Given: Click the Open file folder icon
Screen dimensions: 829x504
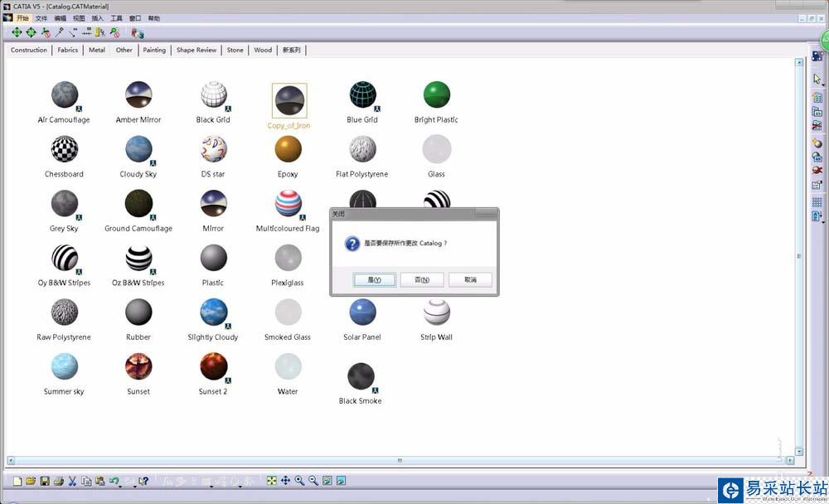Looking at the screenshot, I should [x=31, y=481].
